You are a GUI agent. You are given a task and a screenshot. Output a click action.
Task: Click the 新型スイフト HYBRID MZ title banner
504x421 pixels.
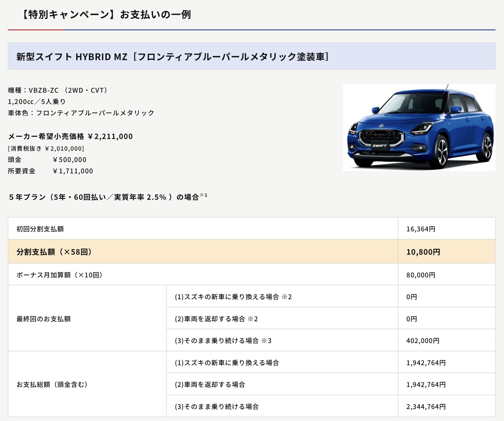pyautogui.click(x=251, y=56)
